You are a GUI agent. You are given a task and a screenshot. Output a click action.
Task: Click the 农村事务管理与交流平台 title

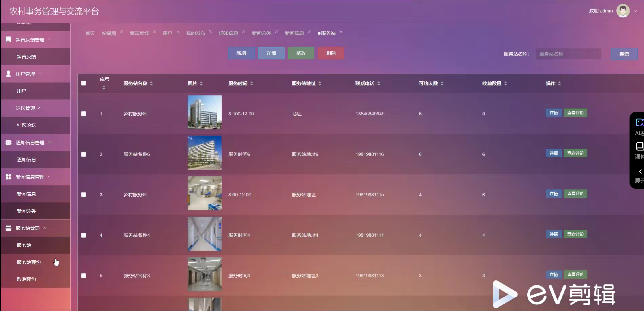coord(54,11)
